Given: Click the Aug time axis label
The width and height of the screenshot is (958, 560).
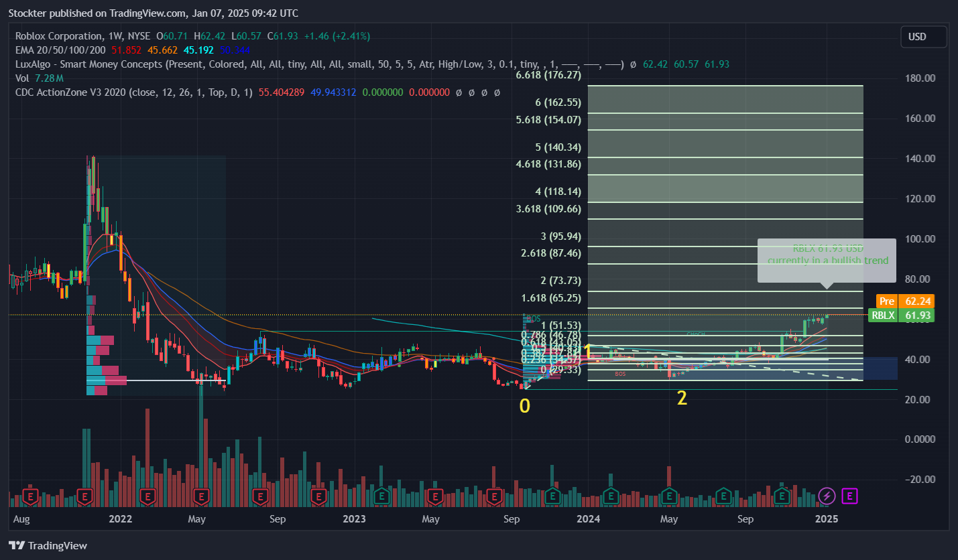Looking at the screenshot, I should coord(21,519).
